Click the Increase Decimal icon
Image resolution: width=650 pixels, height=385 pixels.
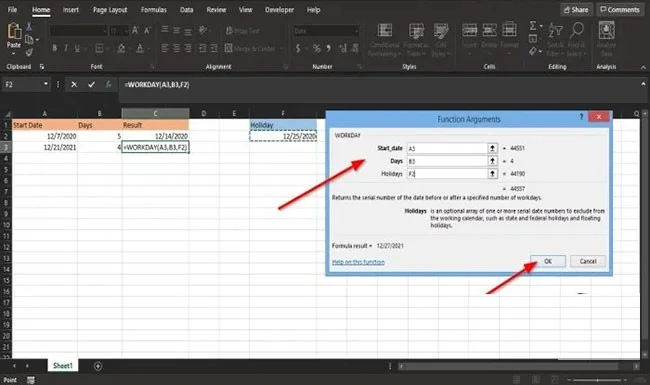click(x=343, y=48)
